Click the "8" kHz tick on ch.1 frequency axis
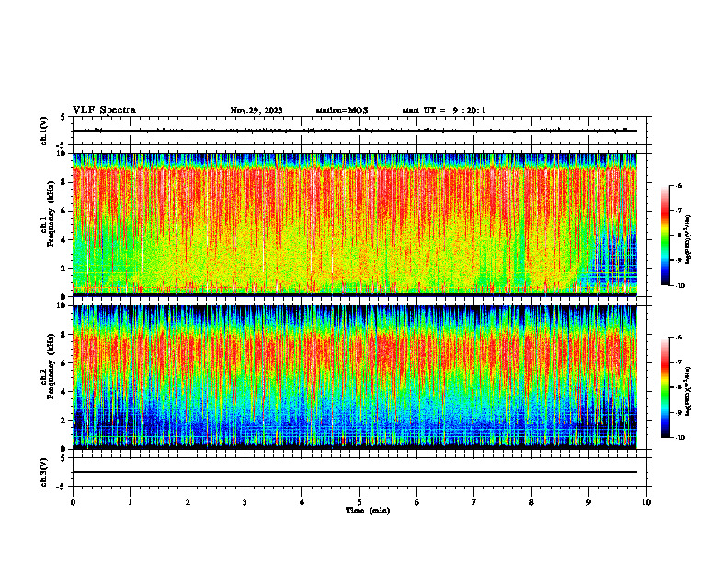The height and width of the screenshot is (563, 728). tap(64, 182)
